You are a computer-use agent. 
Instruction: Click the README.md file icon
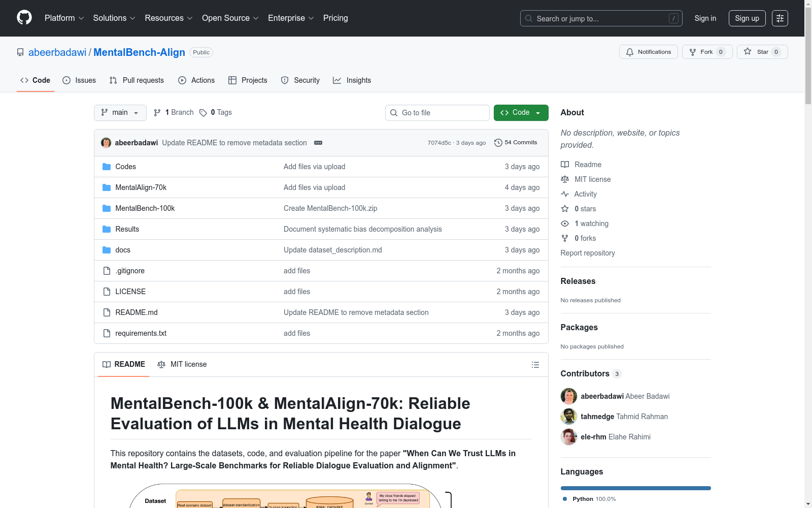107,312
